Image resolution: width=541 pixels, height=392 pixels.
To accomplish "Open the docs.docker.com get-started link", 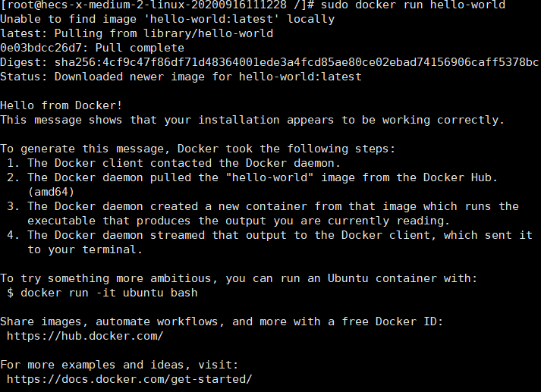I will (x=129, y=378).
